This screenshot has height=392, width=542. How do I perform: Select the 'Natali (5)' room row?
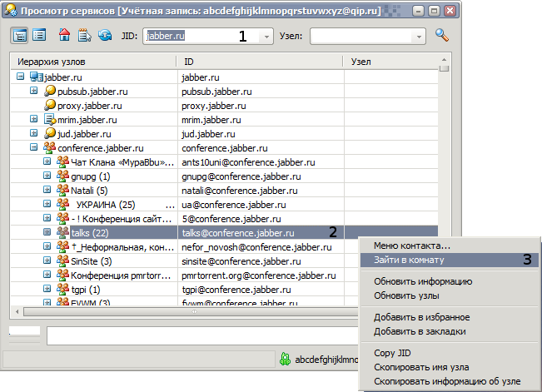tap(92, 190)
